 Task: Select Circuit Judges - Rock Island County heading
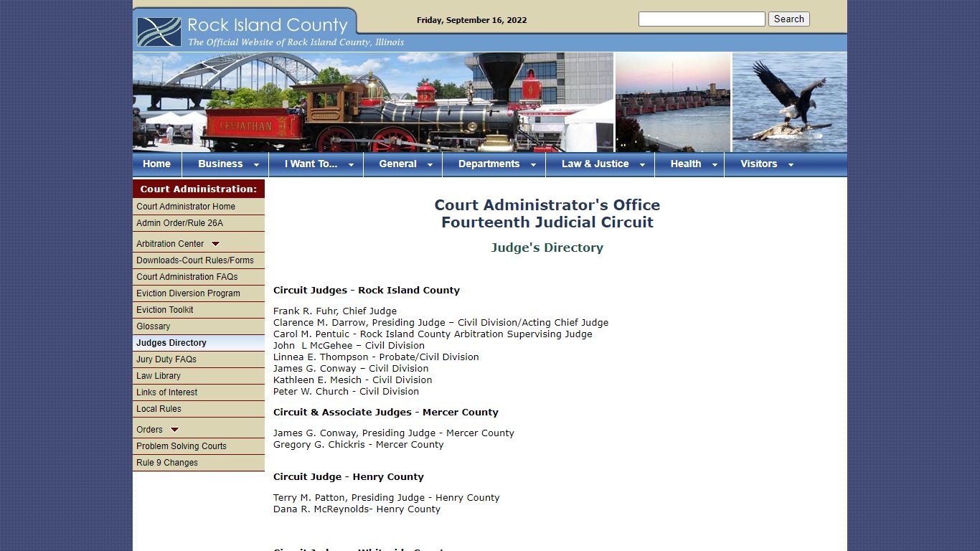367,291
